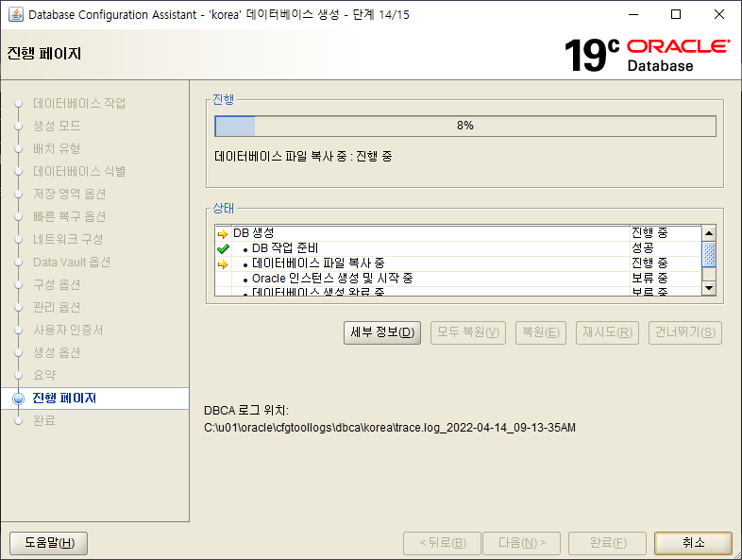Select 생성 옵션 step in sidebar
The width and height of the screenshot is (742, 560).
point(57,353)
